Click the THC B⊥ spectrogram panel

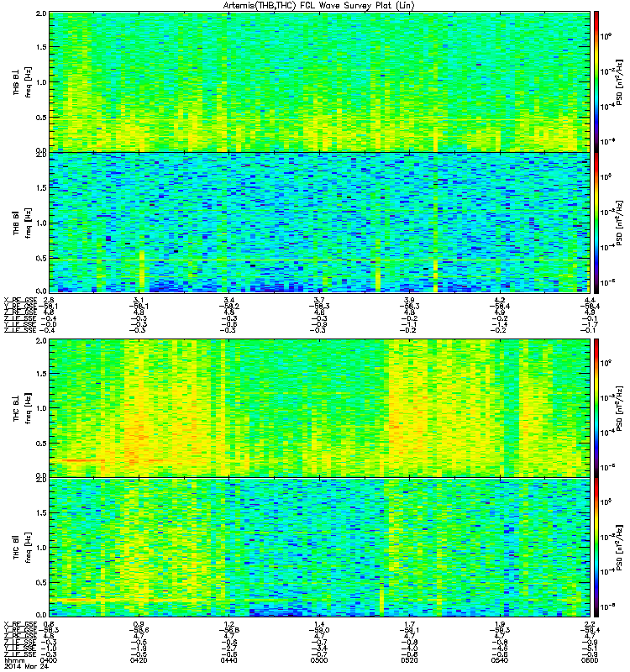[x=320, y=408]
